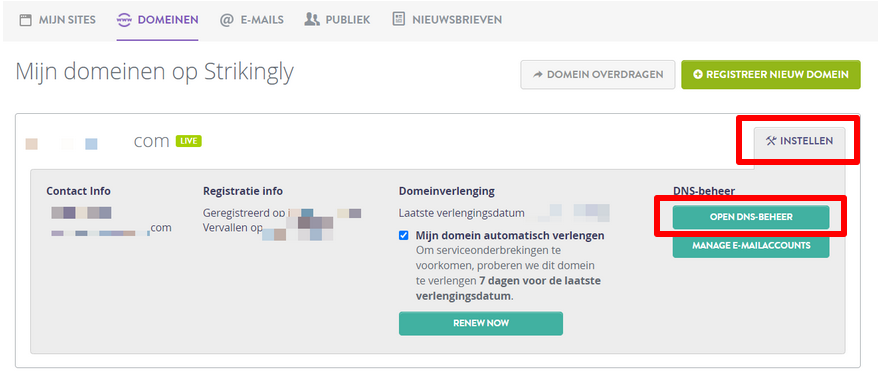Select the Domeinen tab
This screenshot has height=390, width=890.
point(157,20)
